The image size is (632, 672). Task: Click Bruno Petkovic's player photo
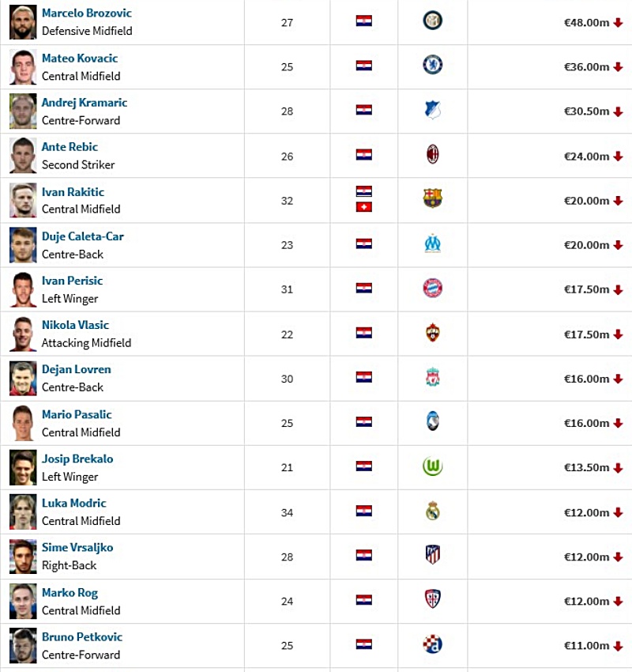pos(23,645)
